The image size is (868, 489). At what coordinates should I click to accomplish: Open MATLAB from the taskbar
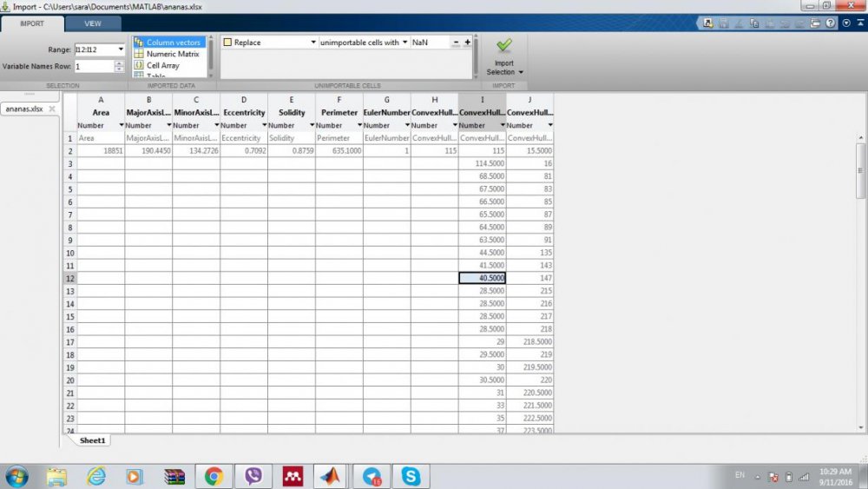(x=330, y=476)
